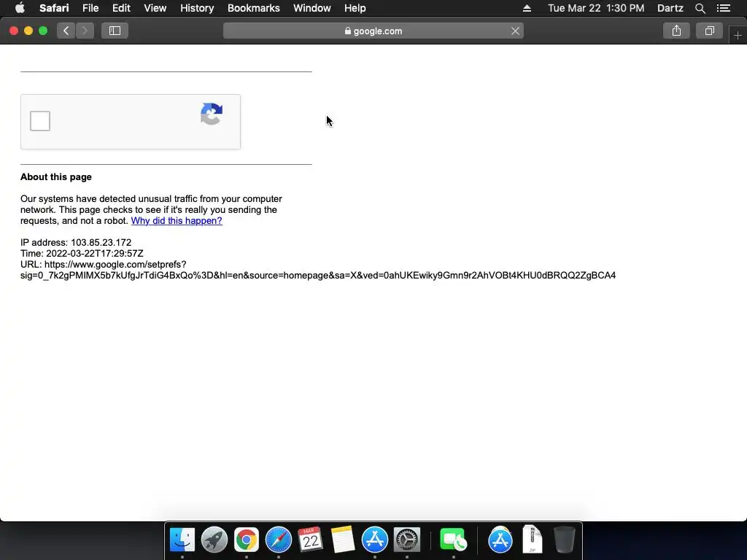Open Launchpad rocket from the Dock
747x560 pixels.
pyautogui.click(x=214, y=540)
